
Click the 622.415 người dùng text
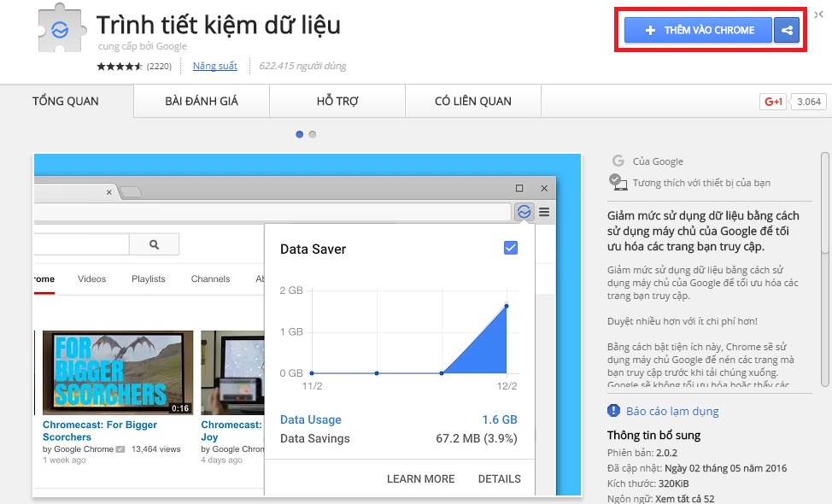coord(302,66)
